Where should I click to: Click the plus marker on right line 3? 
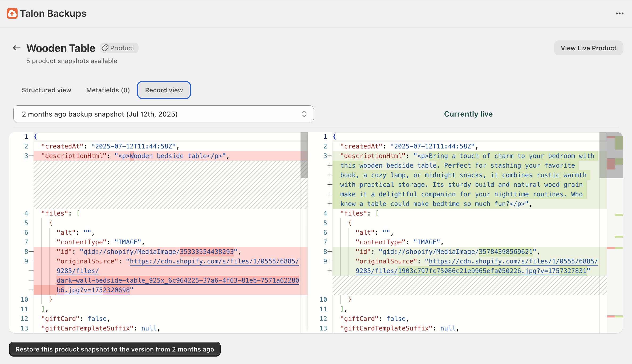tap(330, 156)
